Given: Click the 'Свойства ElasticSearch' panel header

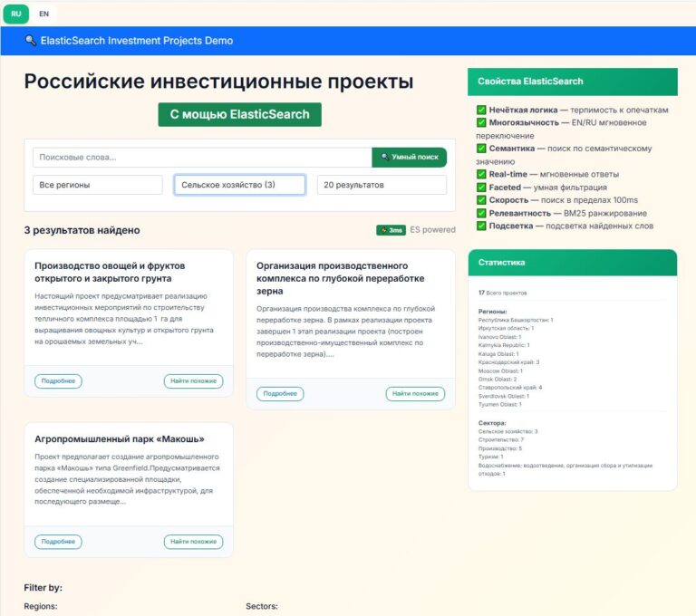Looking at the screenshot, I should tap(573, 82).
